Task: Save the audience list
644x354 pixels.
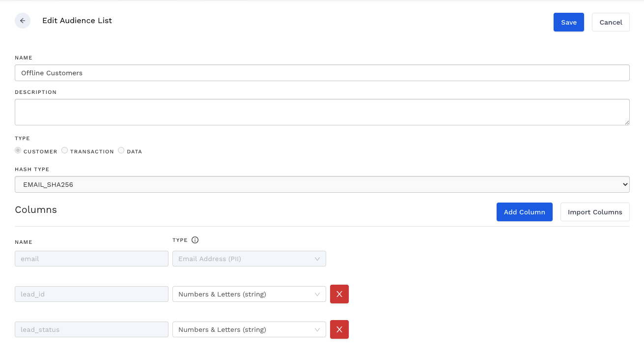Action: coord(568,22)
